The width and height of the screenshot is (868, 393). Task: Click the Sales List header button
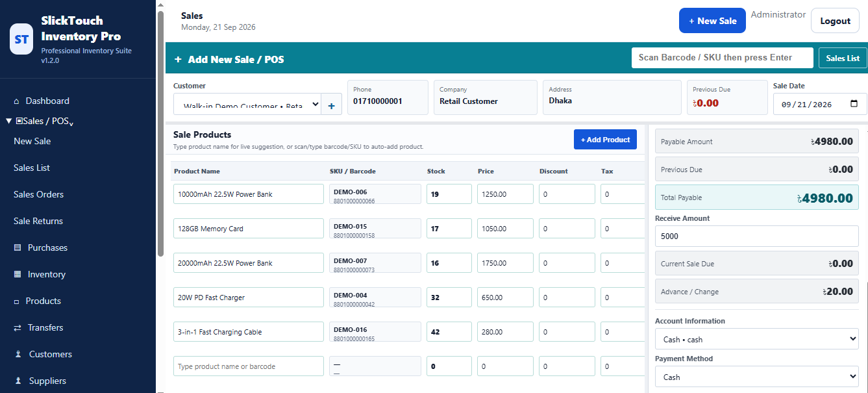pyautogui.click(x=843, y=58)
